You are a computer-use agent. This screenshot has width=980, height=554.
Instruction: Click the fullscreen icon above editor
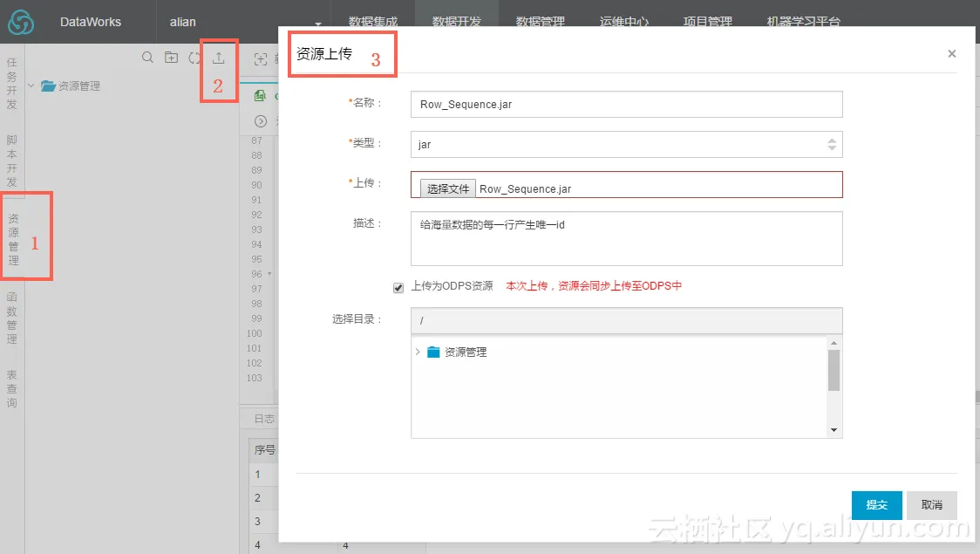(x=261, y=59)
